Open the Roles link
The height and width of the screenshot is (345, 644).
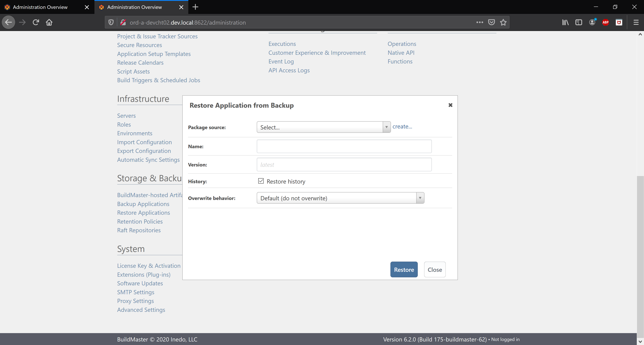tap(124, 125)
